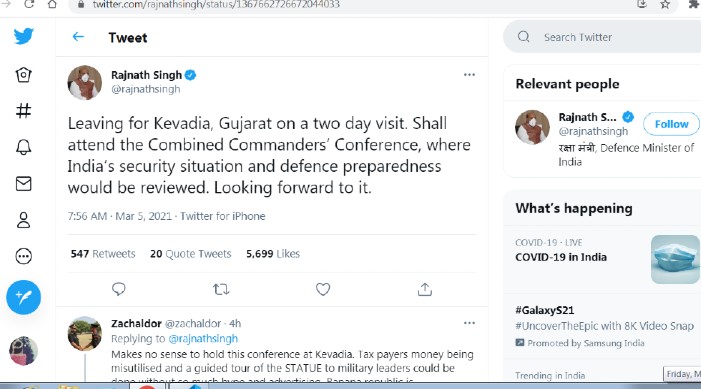Open more options on Zachaldor's reply
This screenshot has height=389, width=701.
pyautogui.click(x=469, y=323)
